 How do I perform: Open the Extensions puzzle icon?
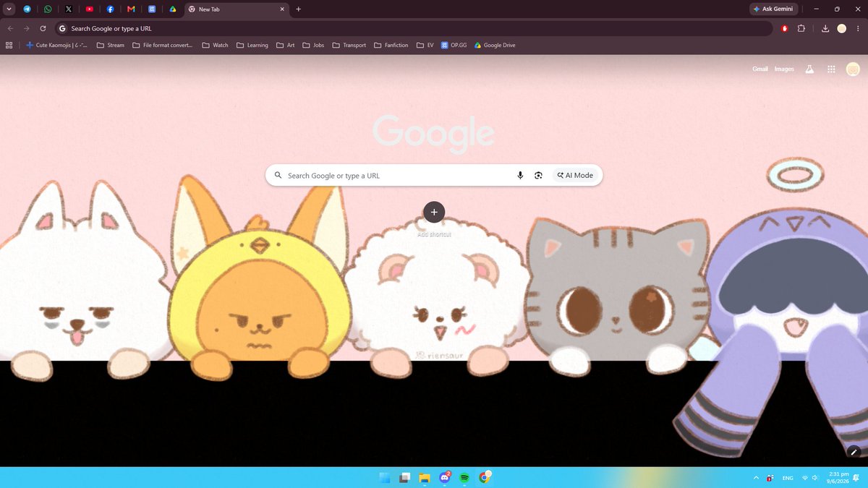(801, 28)
